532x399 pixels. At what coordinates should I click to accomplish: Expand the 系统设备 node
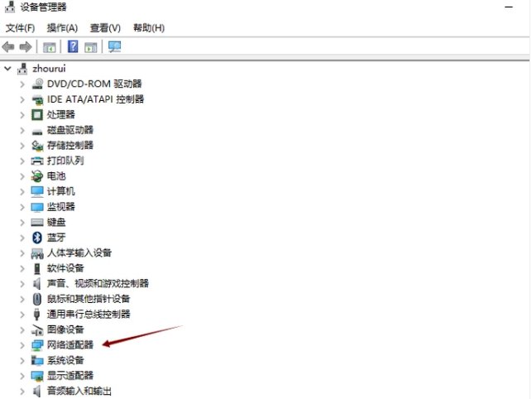coord(22,361)
